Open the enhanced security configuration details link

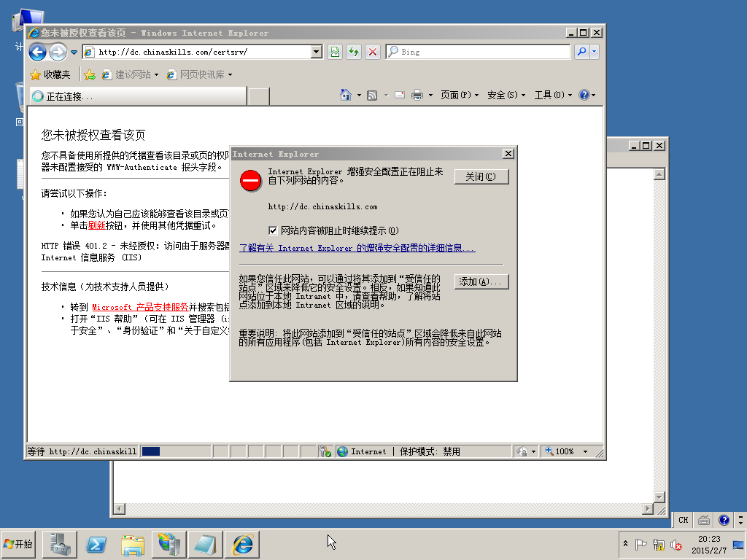(x=357, y=248)
